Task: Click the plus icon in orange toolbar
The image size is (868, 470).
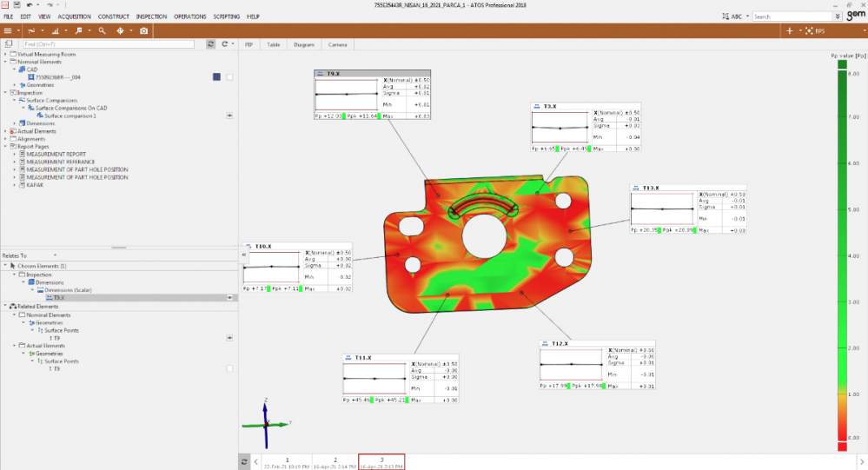Action: tap(789, 30)
